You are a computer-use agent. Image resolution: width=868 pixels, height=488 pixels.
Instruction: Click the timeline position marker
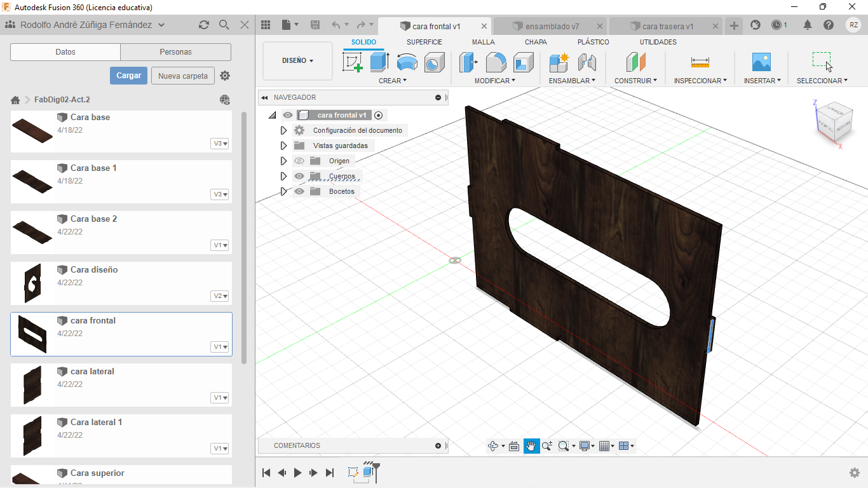(376, 468)
